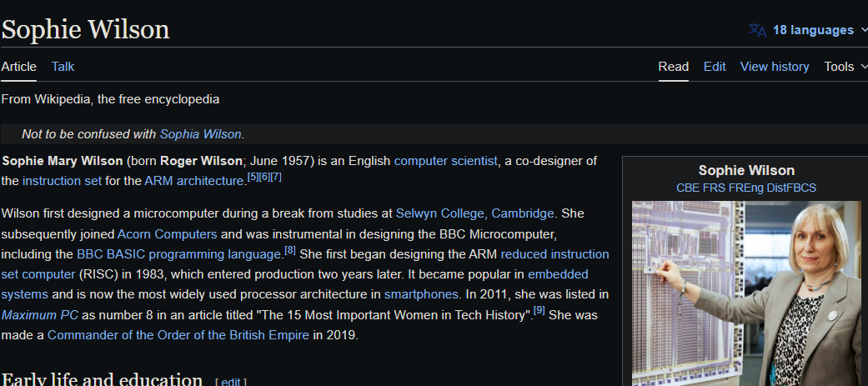
Task: Open the ARM architecture link
Action: coord(194,181)
